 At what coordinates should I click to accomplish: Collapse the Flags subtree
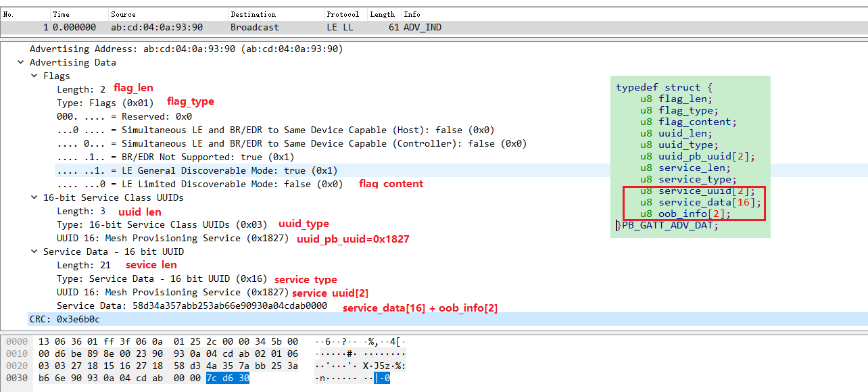point(34,76)
